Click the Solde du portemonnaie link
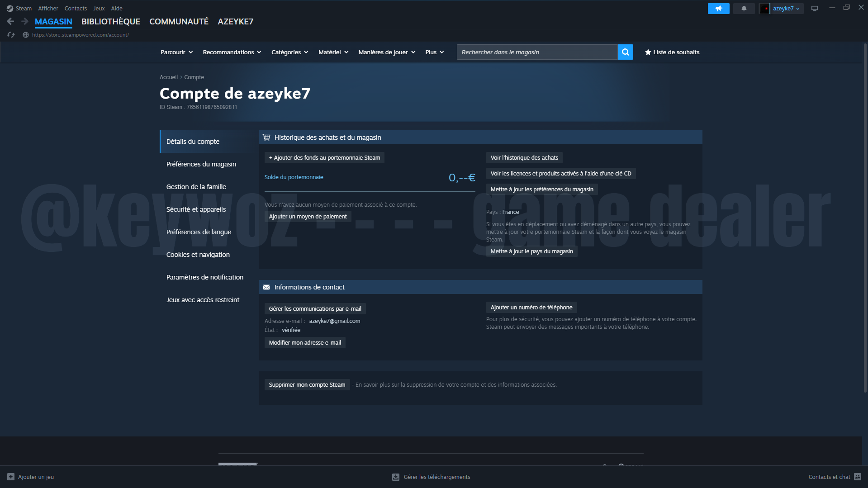The height and width of the screenshot is (488, 868). (x=294, y=177)
